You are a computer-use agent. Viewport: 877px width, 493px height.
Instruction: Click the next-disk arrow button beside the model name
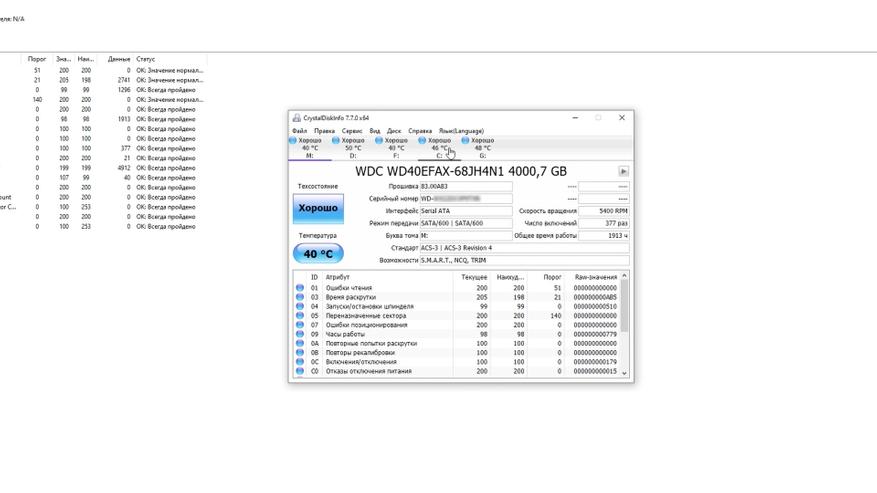(623, 171)
